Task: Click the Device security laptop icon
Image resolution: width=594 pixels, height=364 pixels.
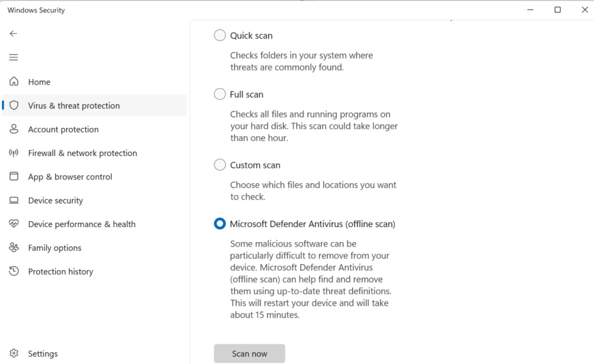Action: tap(14, 200)
